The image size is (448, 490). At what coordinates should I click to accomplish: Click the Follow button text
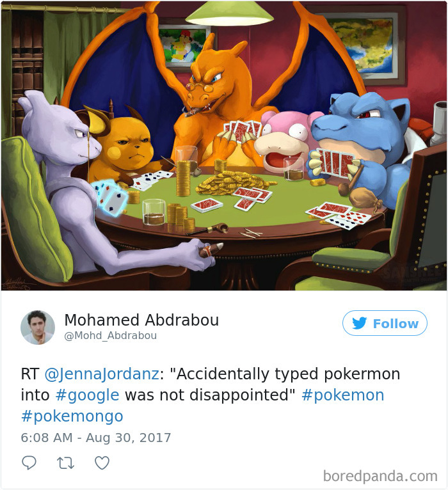(396, 324)
